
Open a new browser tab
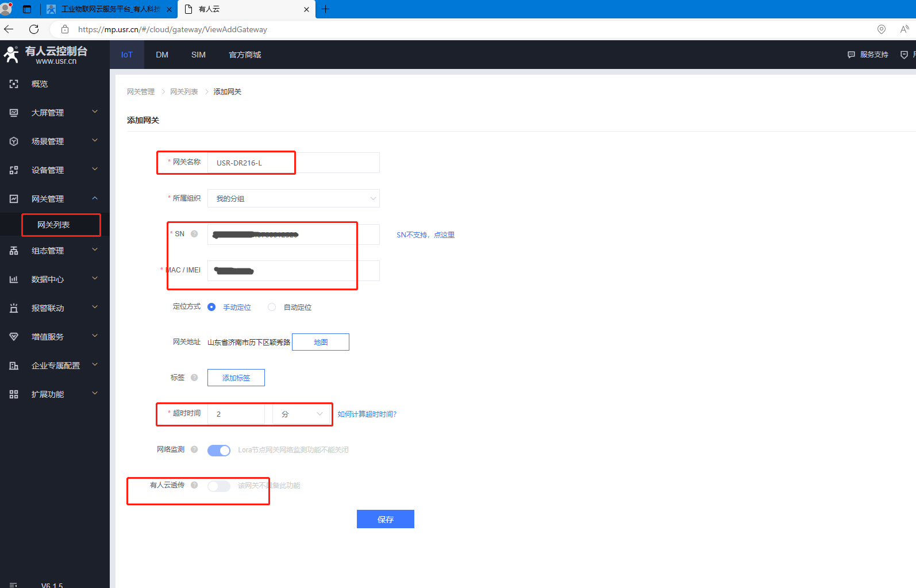(x=325, y=9)
